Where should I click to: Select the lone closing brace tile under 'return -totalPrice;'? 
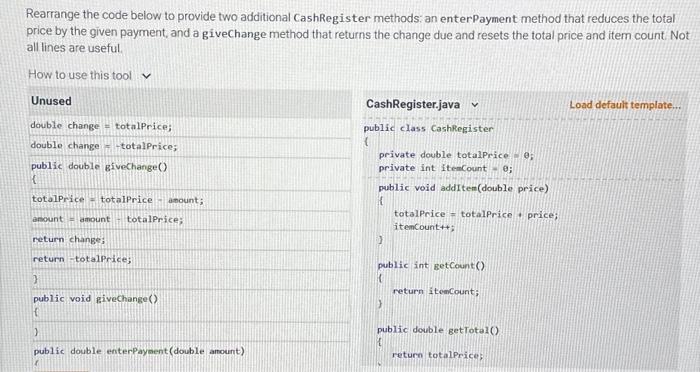click(x=190, y=280)
